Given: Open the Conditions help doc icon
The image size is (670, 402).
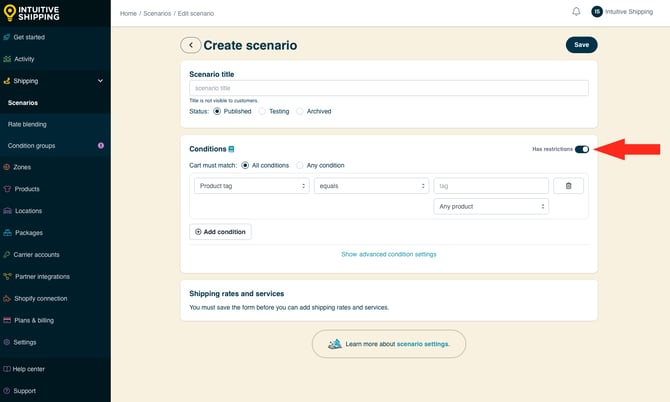Looking at the screenshot, I should (231, 149).
